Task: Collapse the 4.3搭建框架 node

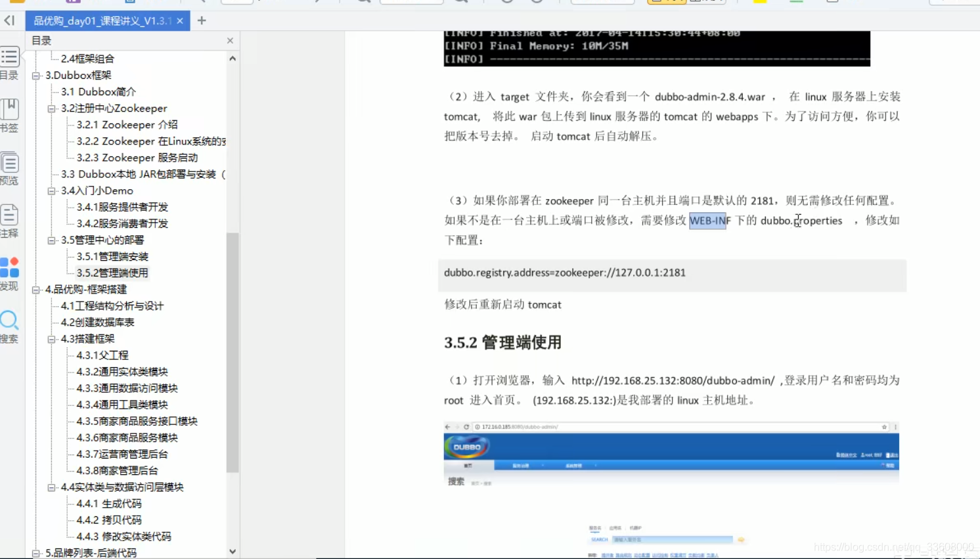Action: point(52,339)
